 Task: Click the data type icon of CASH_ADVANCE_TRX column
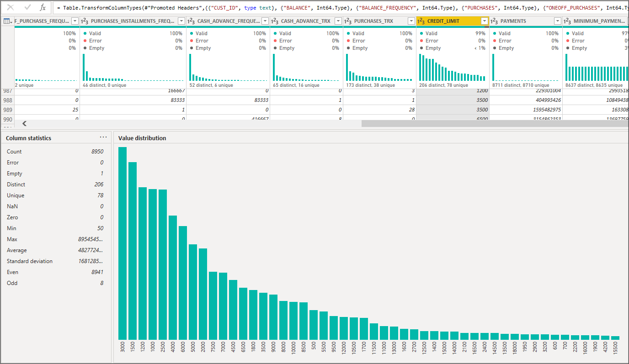click(275, 21)
